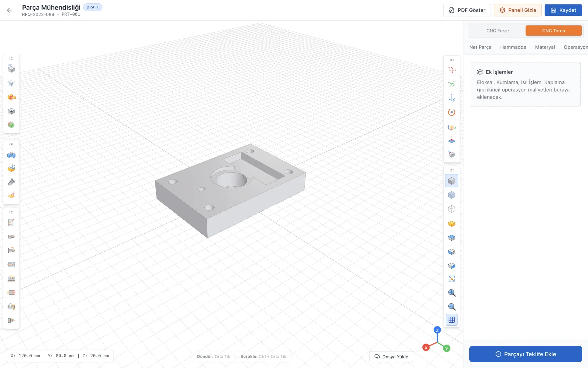Select the CNC Torna process option

tap(553, 31)
